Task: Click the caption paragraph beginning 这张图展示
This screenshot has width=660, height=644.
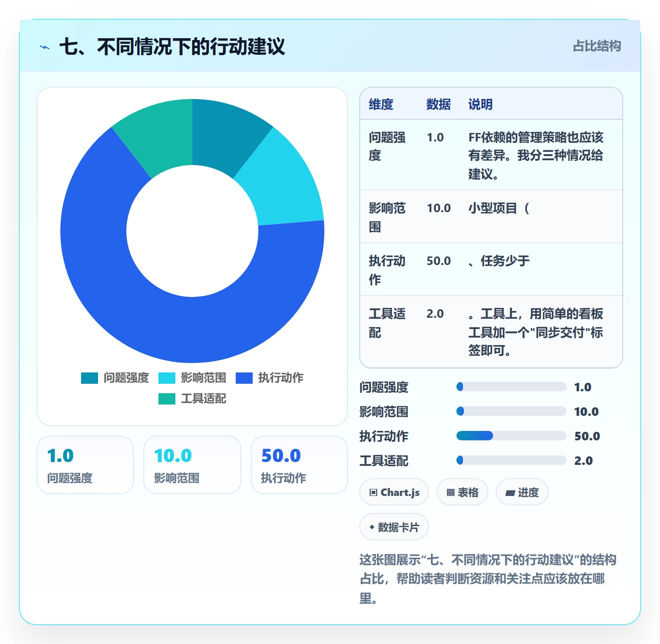Action: [x=488, y=579]
